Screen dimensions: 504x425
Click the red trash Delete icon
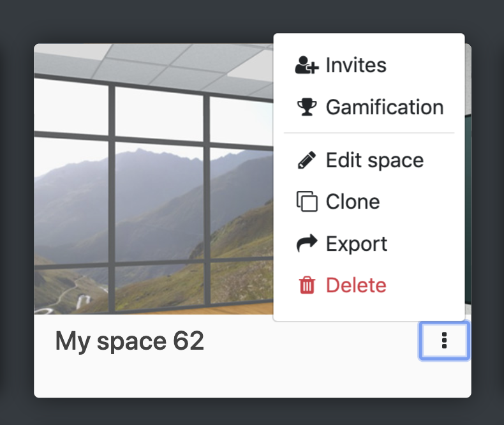tap(307, 285)
